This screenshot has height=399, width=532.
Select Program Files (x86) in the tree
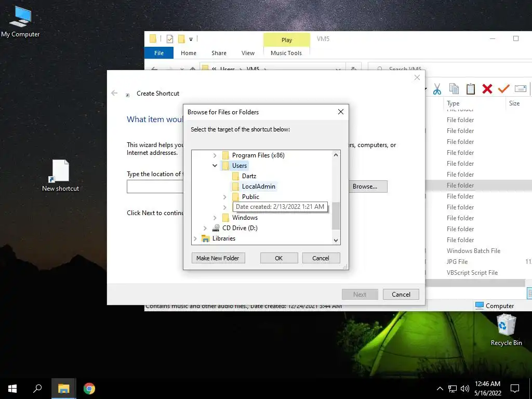click(x=258, y=155)
